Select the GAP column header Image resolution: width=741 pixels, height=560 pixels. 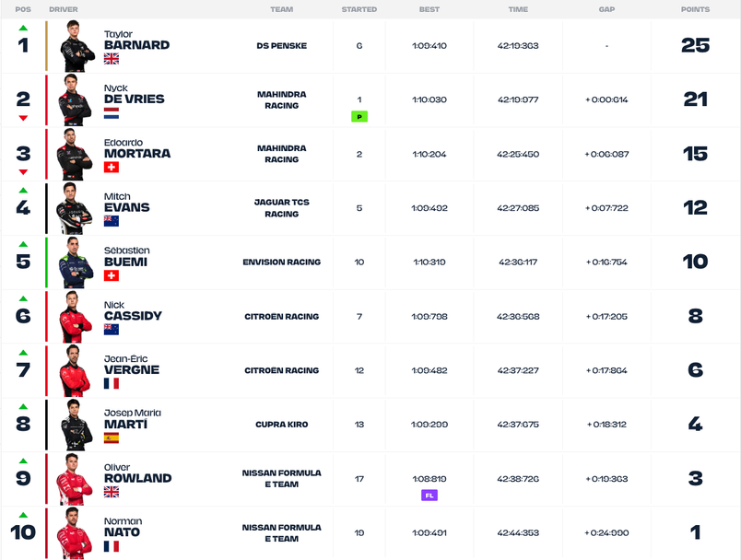pyautogui.click(x=606, y=9)
